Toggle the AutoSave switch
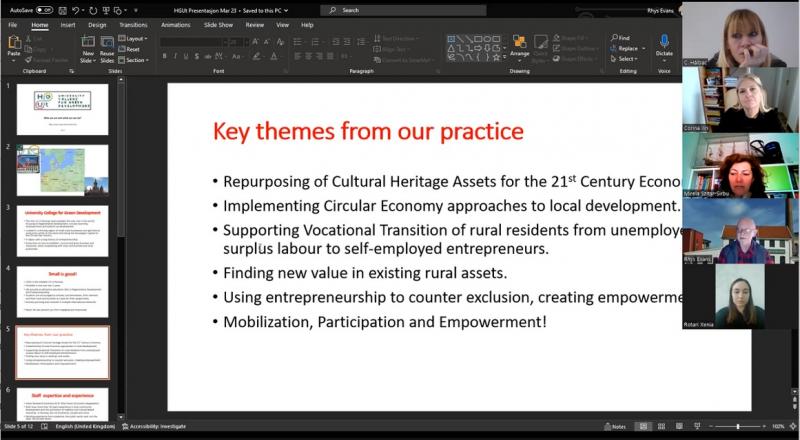 tap(43, 10)
